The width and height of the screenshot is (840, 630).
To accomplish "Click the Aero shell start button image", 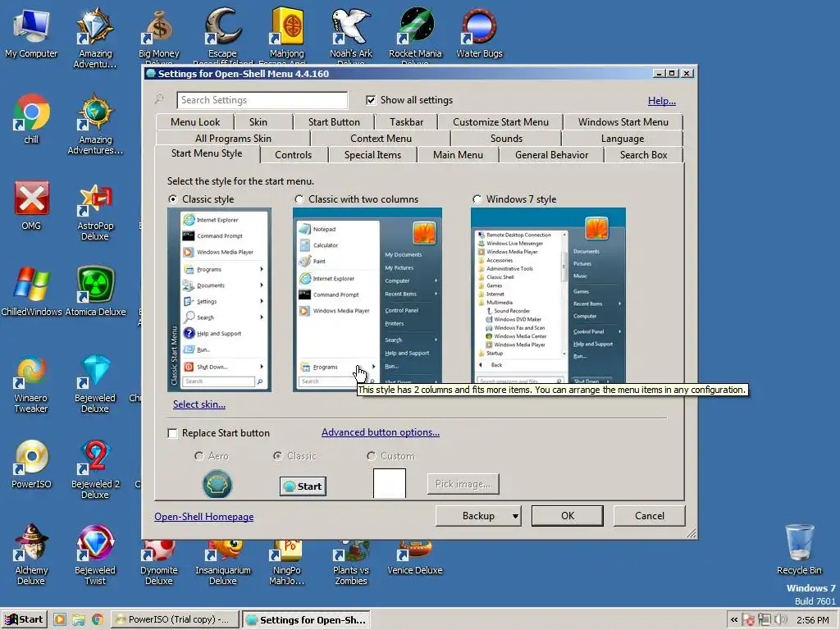I will [217, 484].
